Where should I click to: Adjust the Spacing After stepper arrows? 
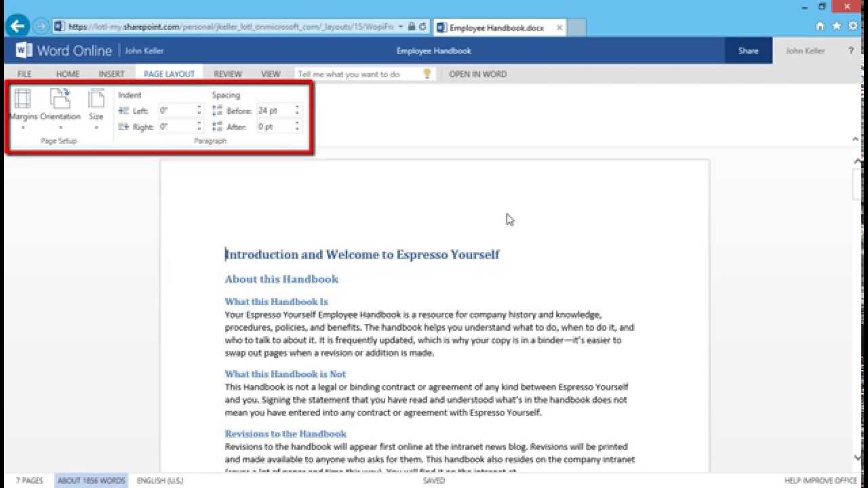tap(297, 126)
